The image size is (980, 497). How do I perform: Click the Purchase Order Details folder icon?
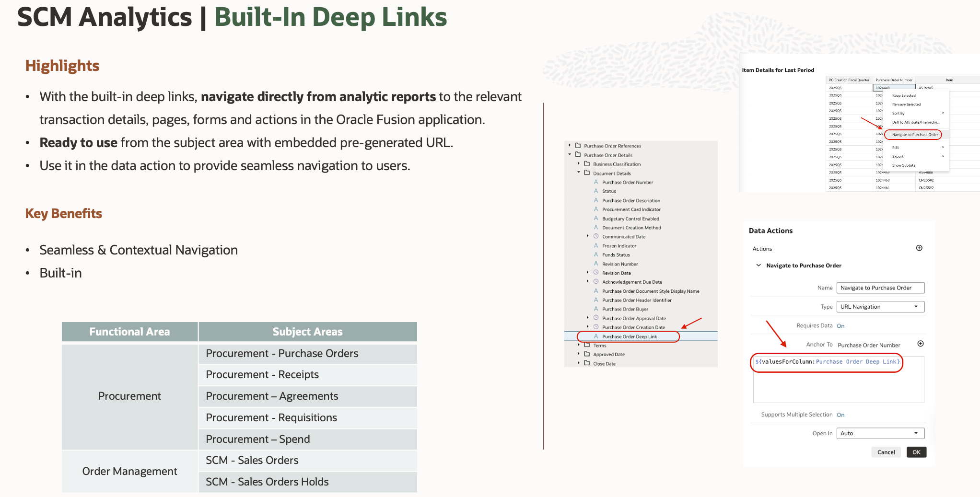pyautogui.click(x=578, y=154)
